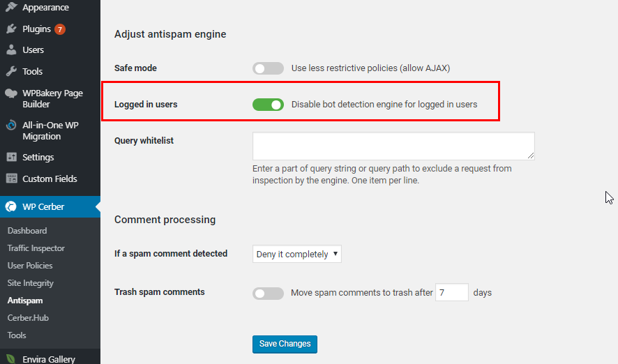This screenshot has height=364, width=618.
Task: Click the Plugins plug icon
Action: coord(11,29)
